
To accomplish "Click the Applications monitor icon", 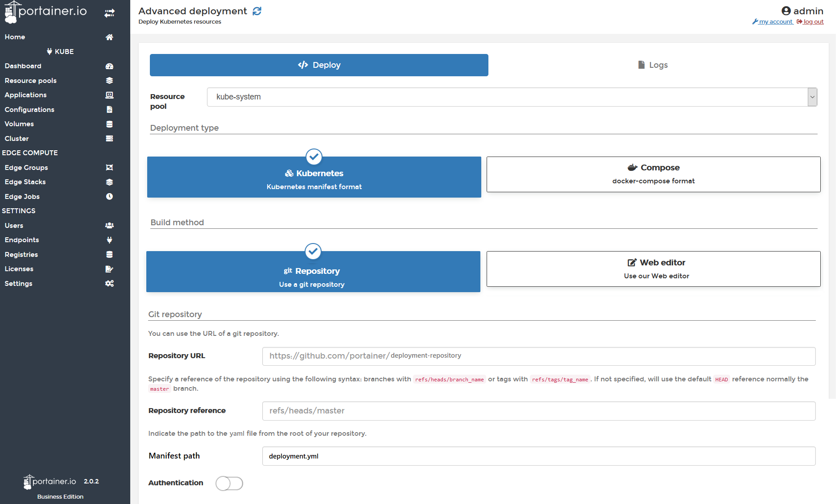I will (x=109, y=95).
